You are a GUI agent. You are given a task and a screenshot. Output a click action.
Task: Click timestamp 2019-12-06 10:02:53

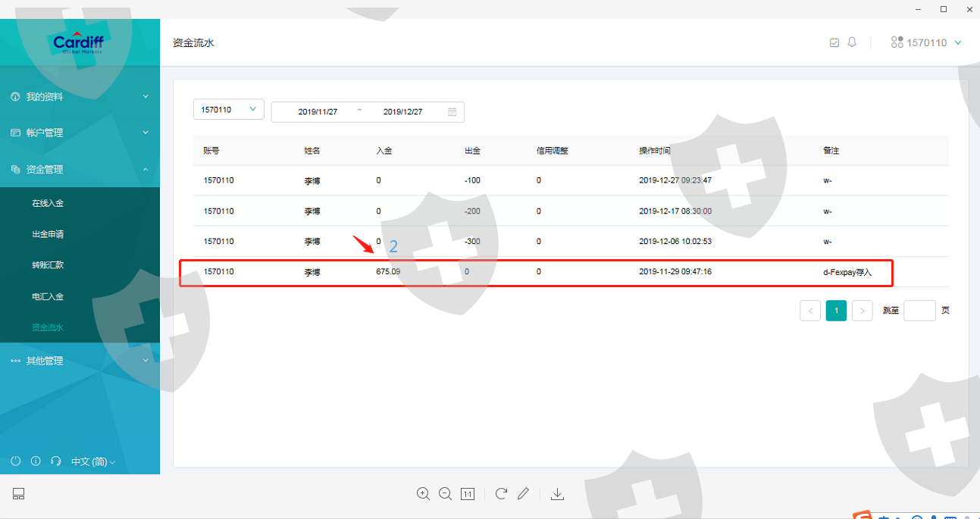pyautogui.click(x=675, y=241)
